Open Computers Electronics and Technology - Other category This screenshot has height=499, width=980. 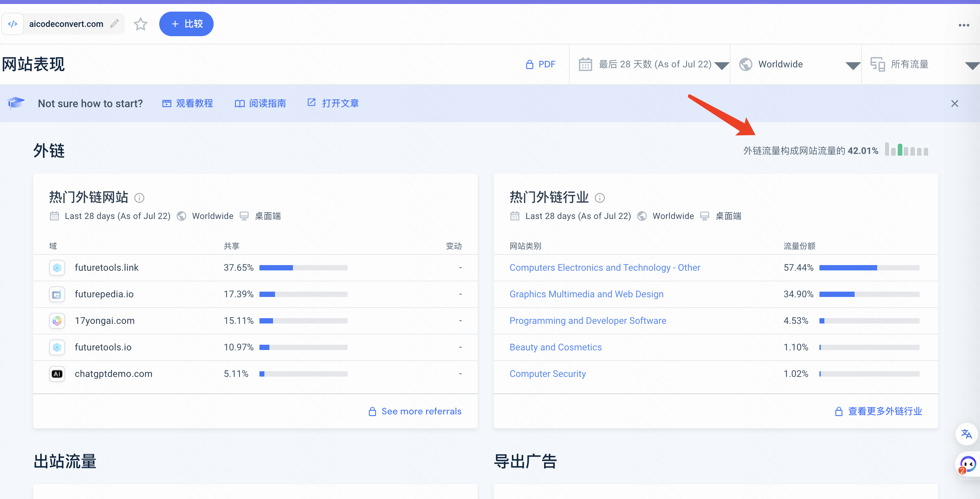[605, 268]
